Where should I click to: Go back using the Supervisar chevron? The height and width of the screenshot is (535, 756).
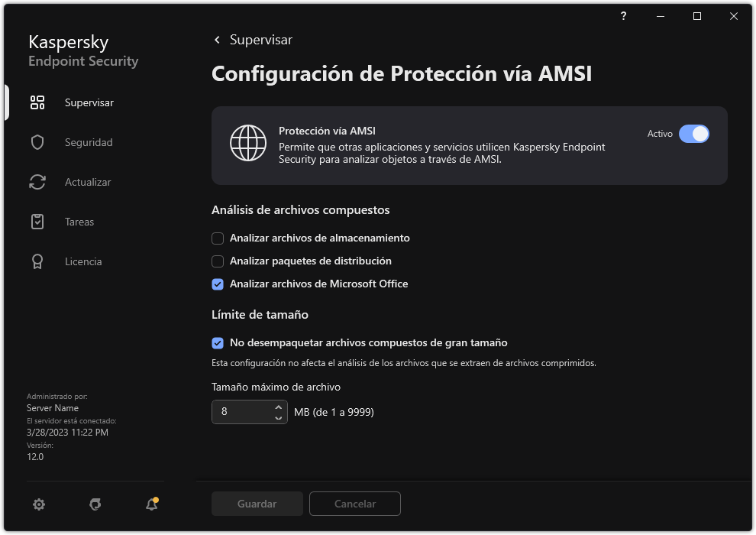pos(216,40)
